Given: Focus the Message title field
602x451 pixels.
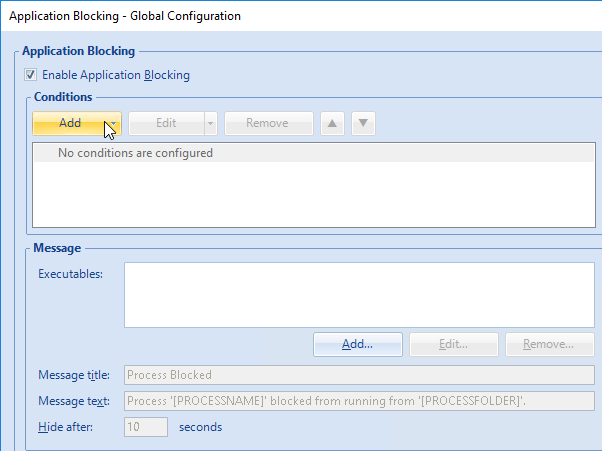Looking at the screenshot, I should coord(359,375).
